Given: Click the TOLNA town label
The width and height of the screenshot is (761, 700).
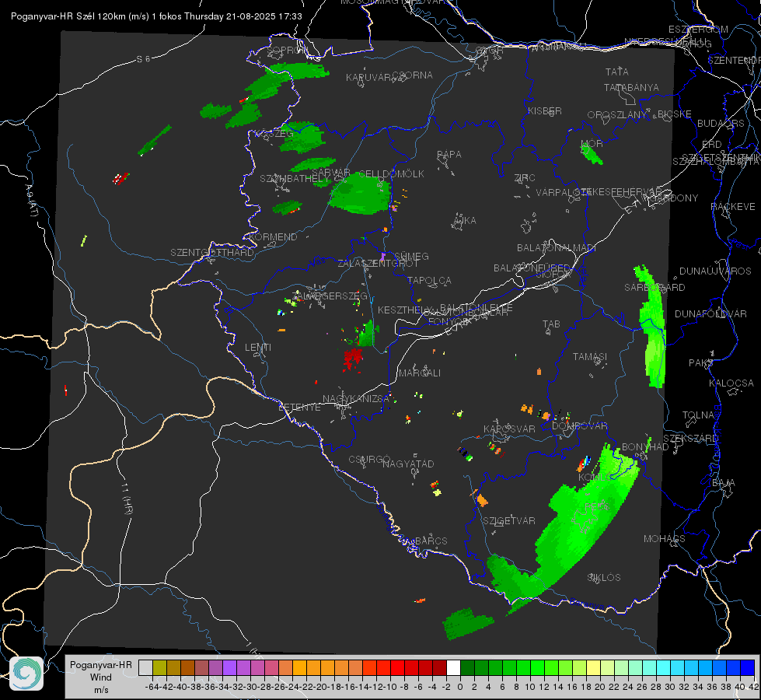Looking at the screenshot, I should coord(698,415).
